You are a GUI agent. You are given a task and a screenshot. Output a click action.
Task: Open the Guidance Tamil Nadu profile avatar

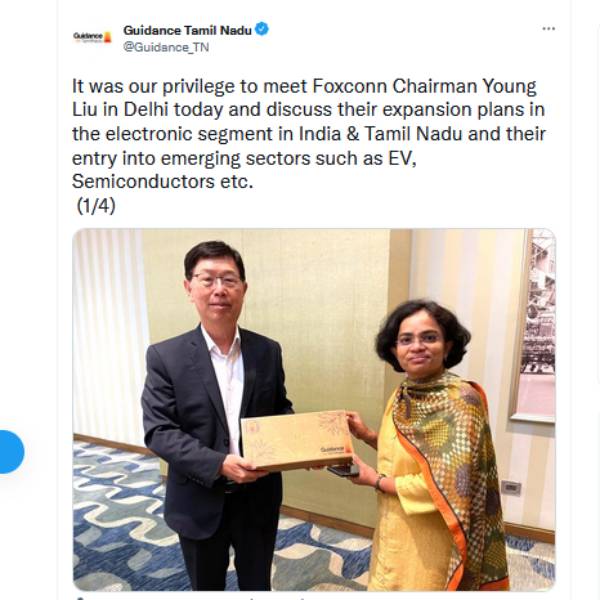pyautogui.click(x=92, y=37)
